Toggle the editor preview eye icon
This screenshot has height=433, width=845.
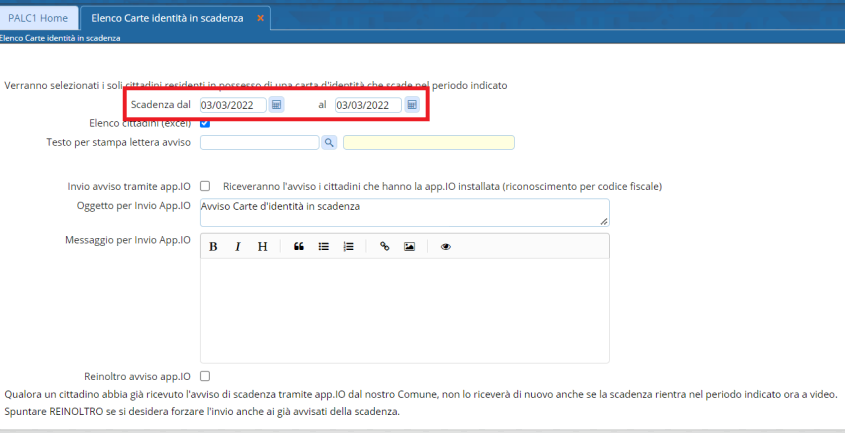(x=445, y=246)
